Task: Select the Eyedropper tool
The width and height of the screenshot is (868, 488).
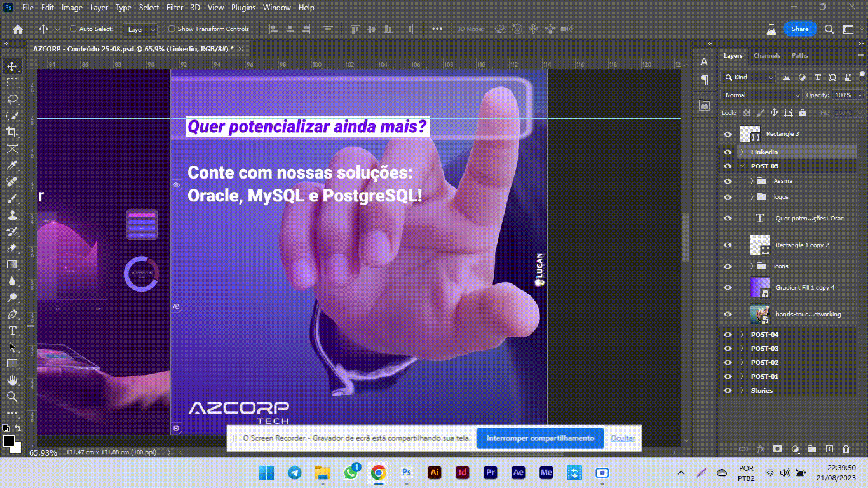Action: click(11, 165)
